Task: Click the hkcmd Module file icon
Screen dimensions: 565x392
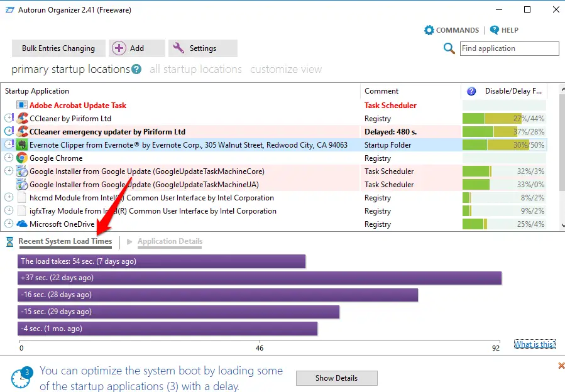Action: (22, 197)
